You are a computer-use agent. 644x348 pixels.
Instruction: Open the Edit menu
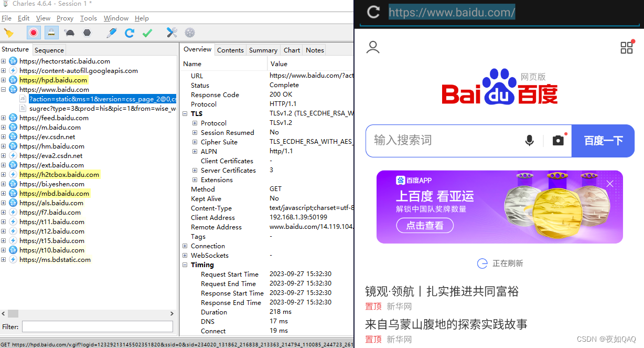tap(24, 18)
